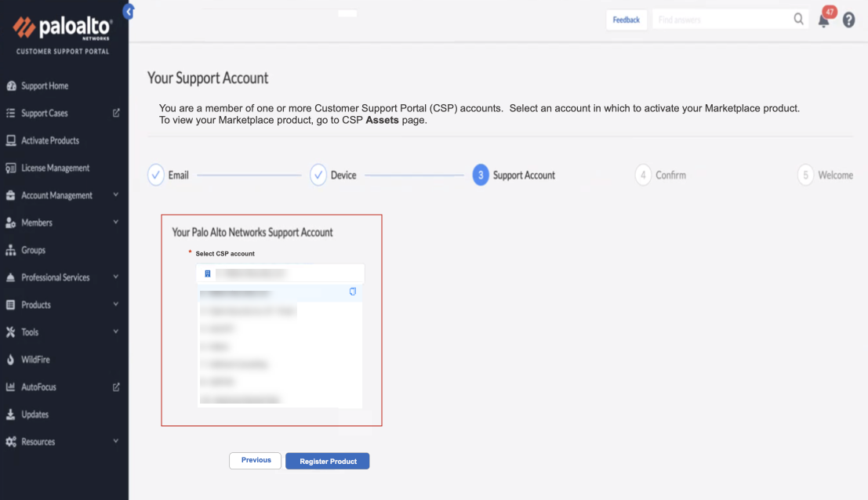Click the Groups hierarchy icon
Screen dimensions: 868x500
pos(10,250)
